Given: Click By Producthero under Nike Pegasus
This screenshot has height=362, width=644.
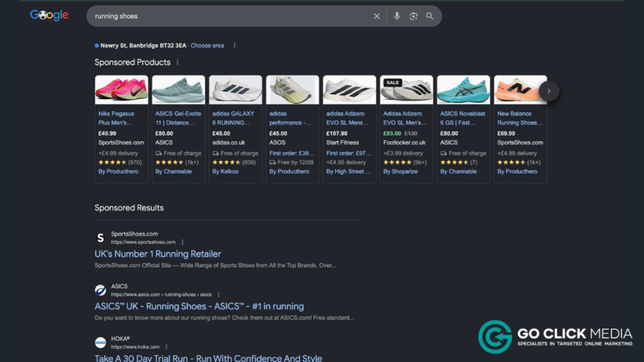Looking at the screenshot, I should [118, 172].
